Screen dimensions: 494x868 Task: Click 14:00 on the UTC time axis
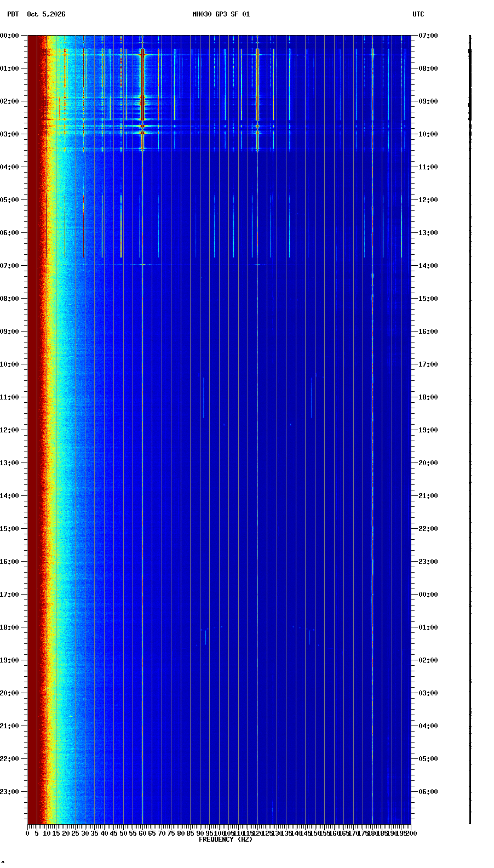(428, 266)
